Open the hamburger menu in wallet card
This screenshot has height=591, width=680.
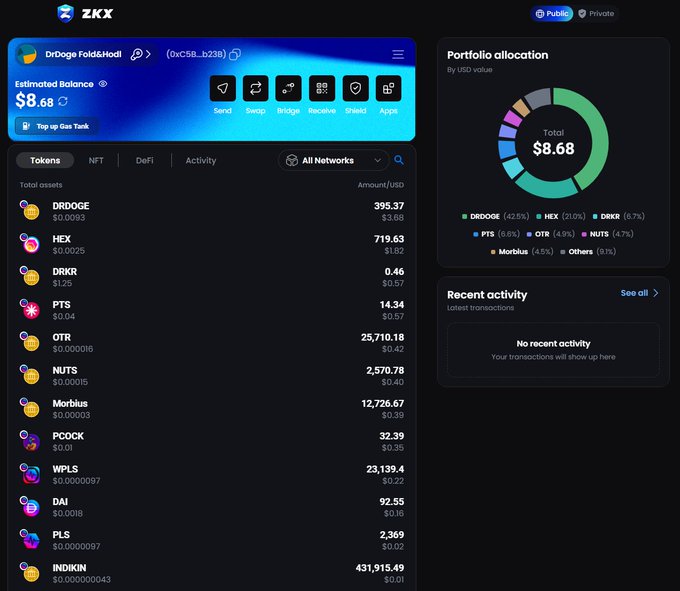coord(398,54)
